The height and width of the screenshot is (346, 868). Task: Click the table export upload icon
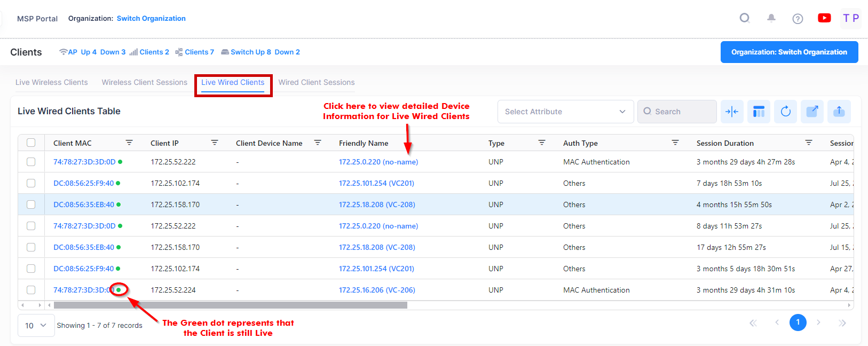[839, 112]
